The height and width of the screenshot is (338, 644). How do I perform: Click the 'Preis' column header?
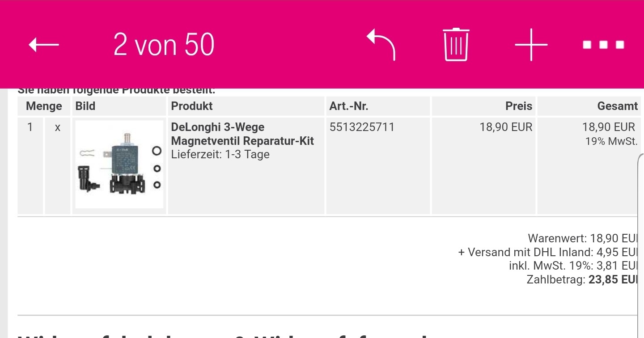pos(519,106)
